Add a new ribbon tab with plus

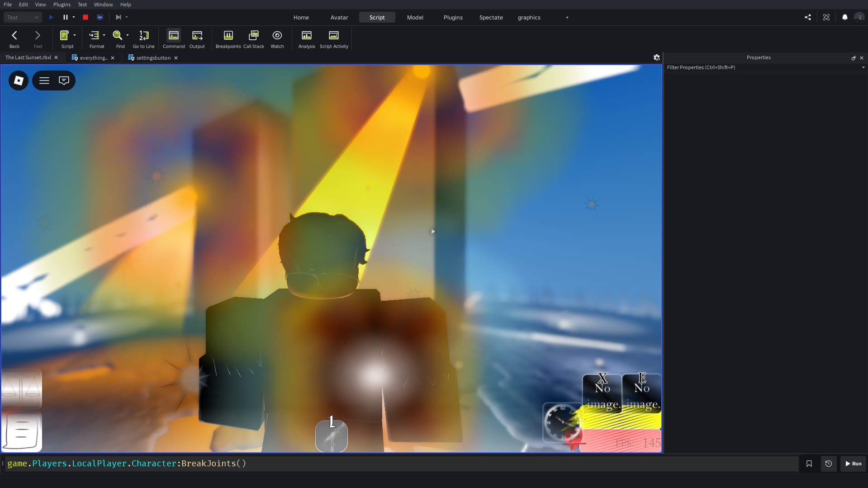tap(567, 17)
